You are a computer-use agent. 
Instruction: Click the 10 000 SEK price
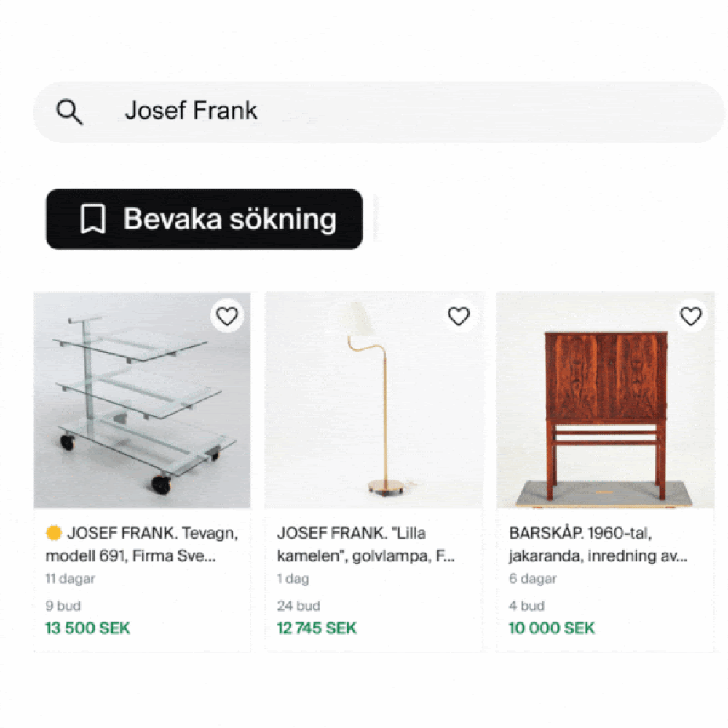pos(551,628)
